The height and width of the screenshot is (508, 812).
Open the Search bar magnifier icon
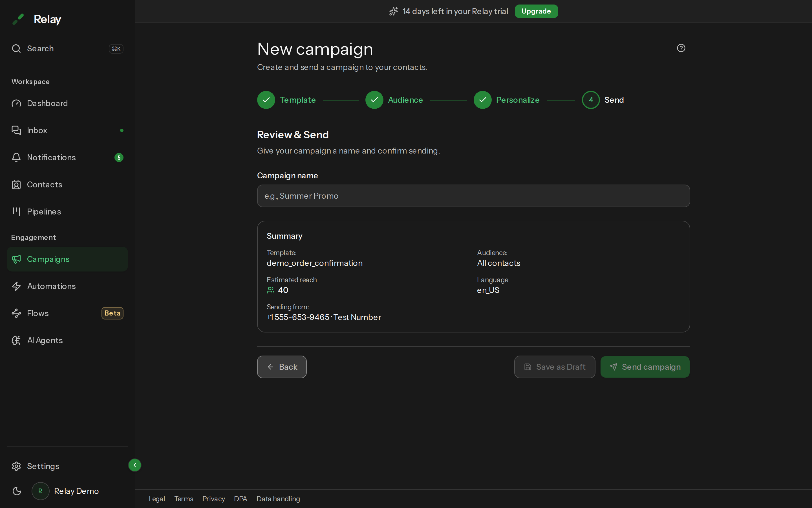16,48
